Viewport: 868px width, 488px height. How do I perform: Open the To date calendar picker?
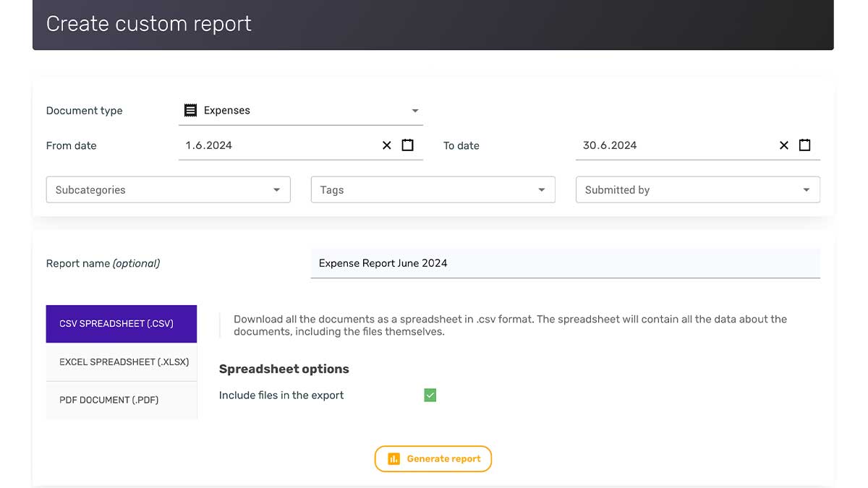point(805,145)
